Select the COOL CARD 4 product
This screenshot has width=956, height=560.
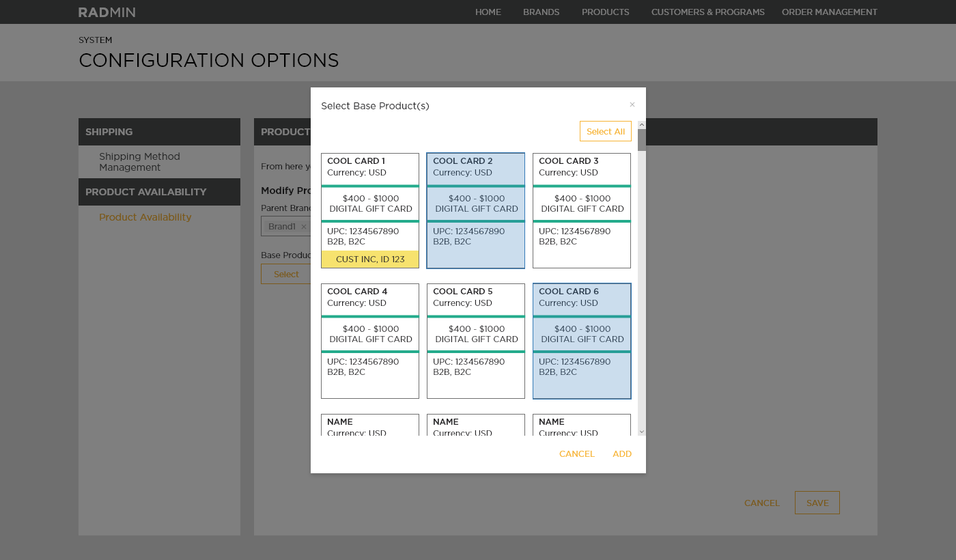[x=369, y=340]
